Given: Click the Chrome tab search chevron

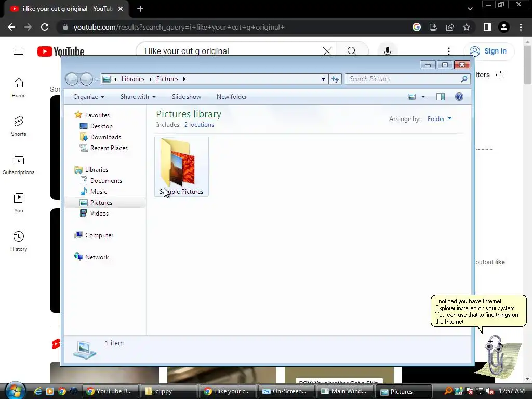Looking at the screenshot, I should (x=470, y=9).
